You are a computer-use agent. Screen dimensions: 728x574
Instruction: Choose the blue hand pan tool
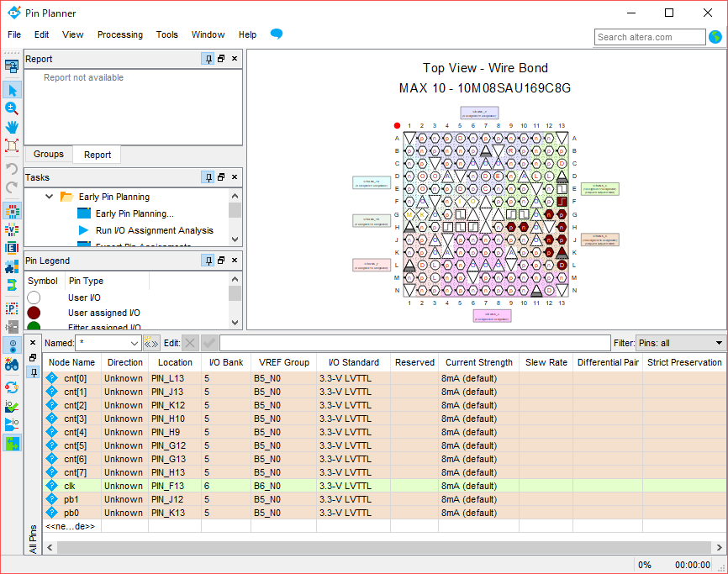tap(12, 127)
